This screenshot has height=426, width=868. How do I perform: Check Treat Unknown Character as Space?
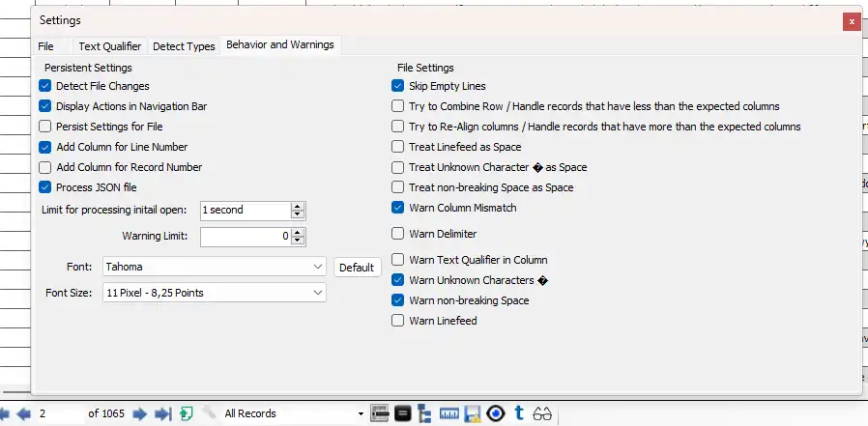click(x=397, y=167)
